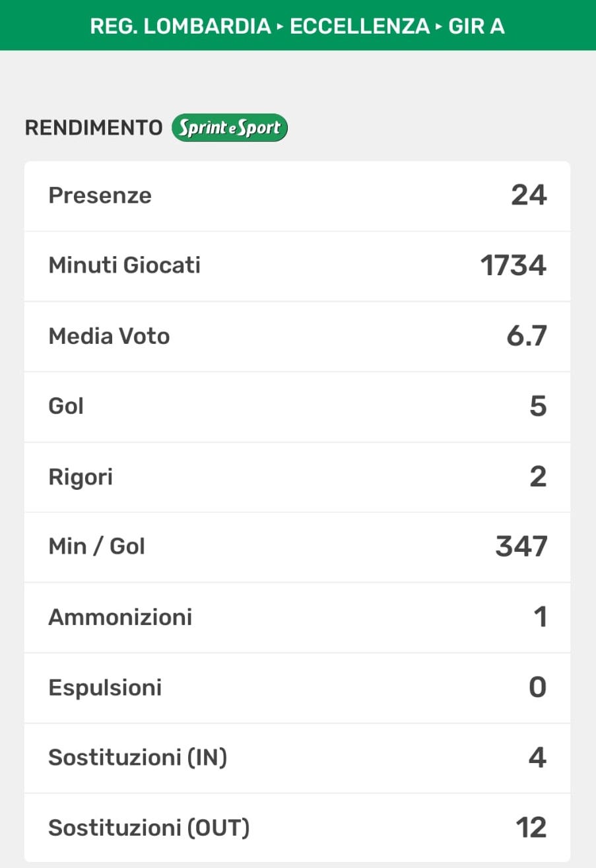The width and height of the screenshot is (596, 868).
Task: Click the 1734 minutes played value
Action: 513,266
